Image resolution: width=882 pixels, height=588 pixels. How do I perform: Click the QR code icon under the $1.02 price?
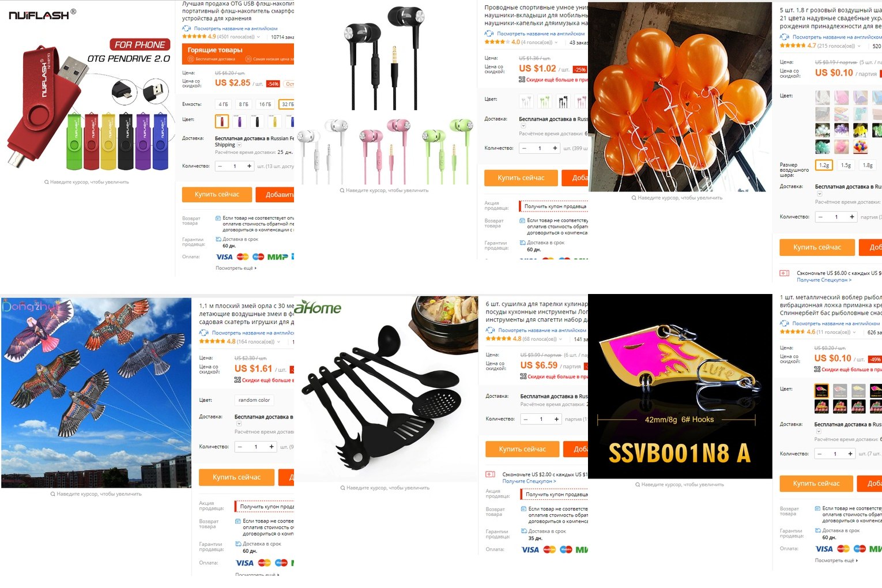point(522,80)
